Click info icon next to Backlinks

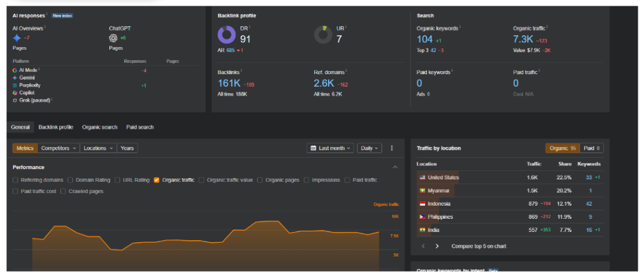click(241, 70)
